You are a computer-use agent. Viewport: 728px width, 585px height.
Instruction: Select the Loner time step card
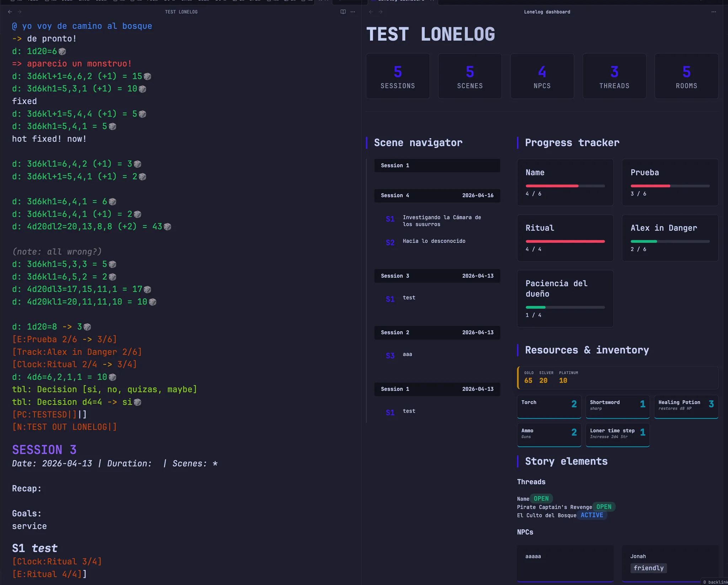618,435
